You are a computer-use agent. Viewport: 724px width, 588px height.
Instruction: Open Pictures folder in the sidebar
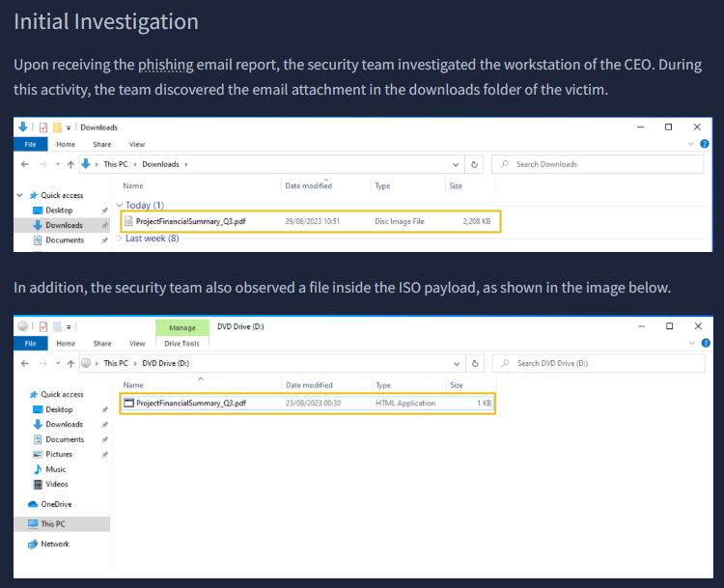tap(58, 454)
